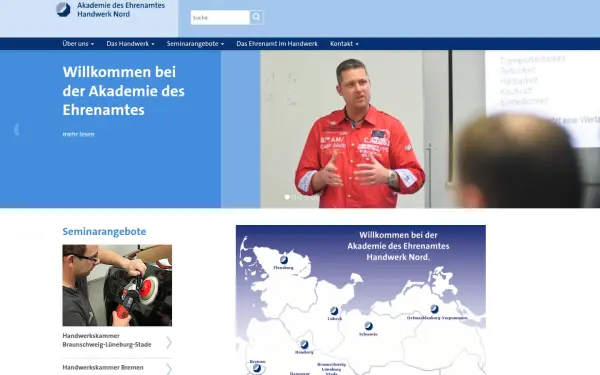Click arrow beside Handwerkskammer Braunschweig-Lüneburg-Stade
Image resolution: width=600 pixels, height=375 pixels.
169,342
